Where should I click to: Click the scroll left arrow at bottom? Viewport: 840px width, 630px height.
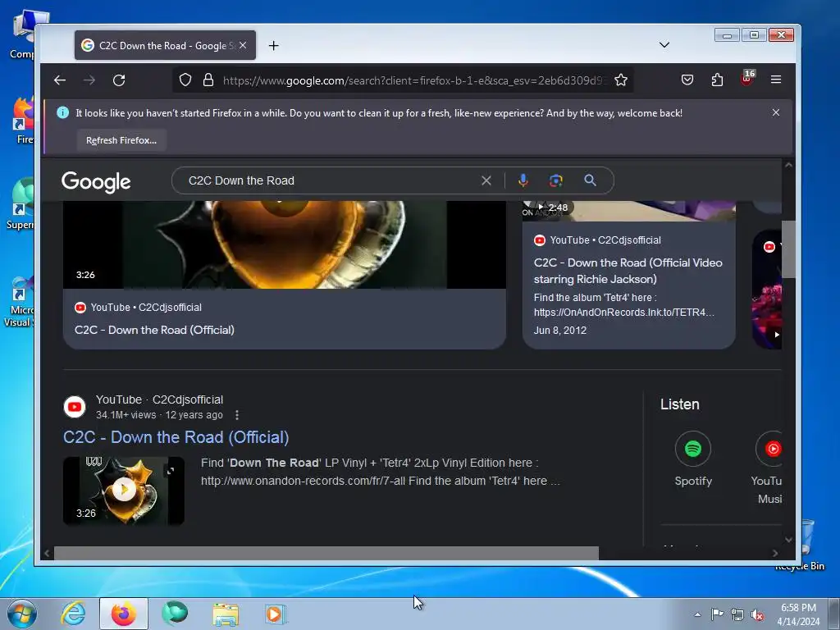click(x=47, y=553)
